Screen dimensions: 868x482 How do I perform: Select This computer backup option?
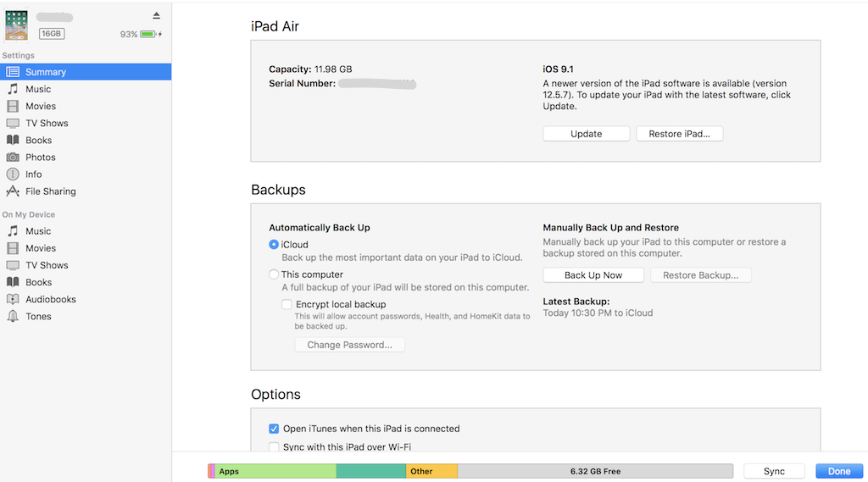point(274,274)
